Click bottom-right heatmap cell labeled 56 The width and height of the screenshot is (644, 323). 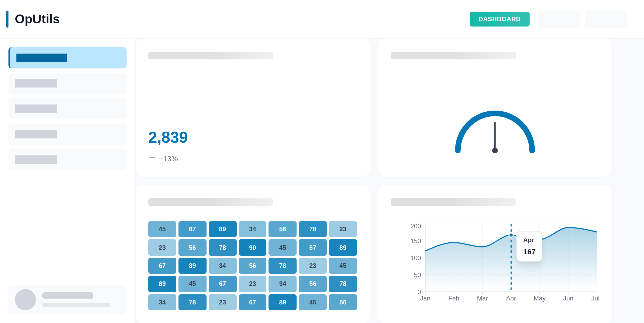click(x=343, y=302)
